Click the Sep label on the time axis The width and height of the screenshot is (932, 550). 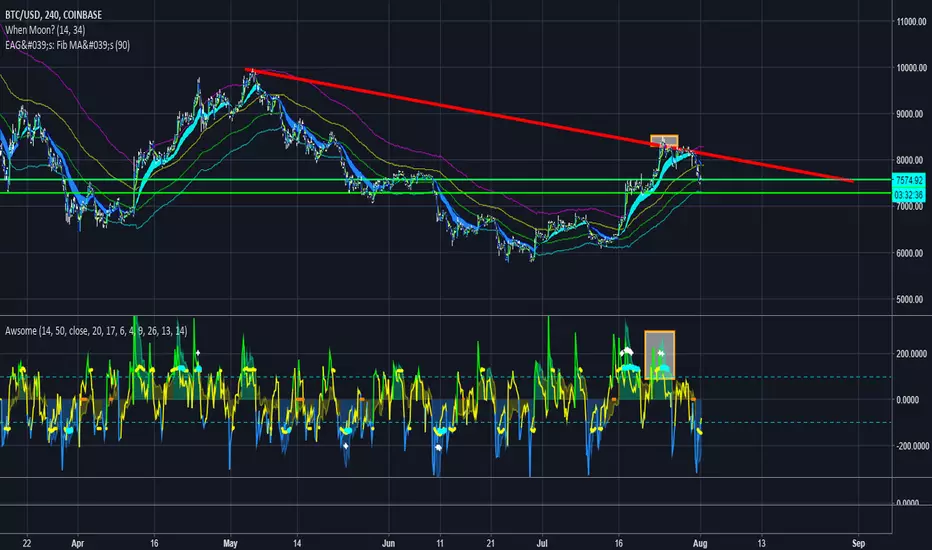point(858,543)
